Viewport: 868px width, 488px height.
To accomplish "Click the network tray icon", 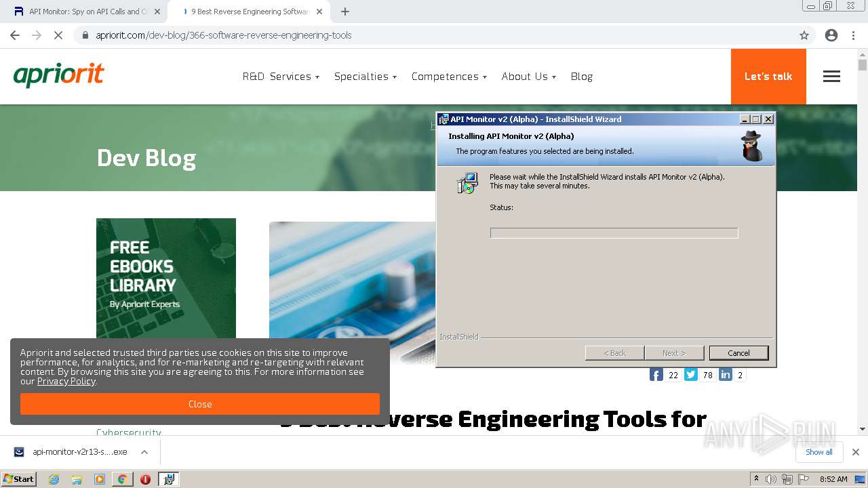I will point(787,479).
